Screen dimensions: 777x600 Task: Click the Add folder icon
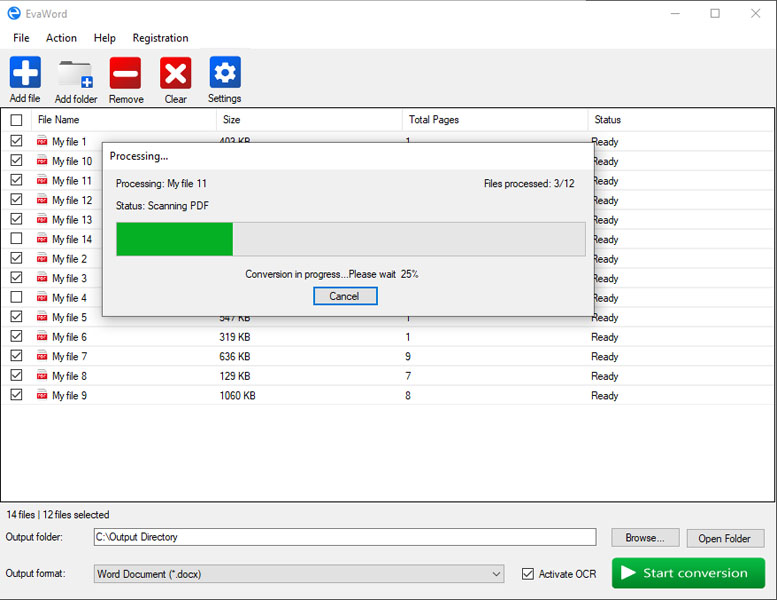pyautogui.click(x=75, y=74)
